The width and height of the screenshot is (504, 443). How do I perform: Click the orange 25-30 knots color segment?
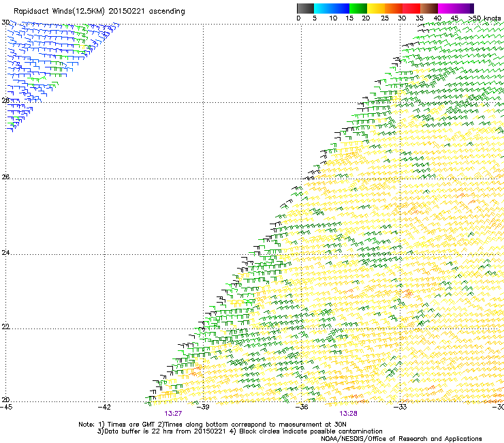click(394, 8)
